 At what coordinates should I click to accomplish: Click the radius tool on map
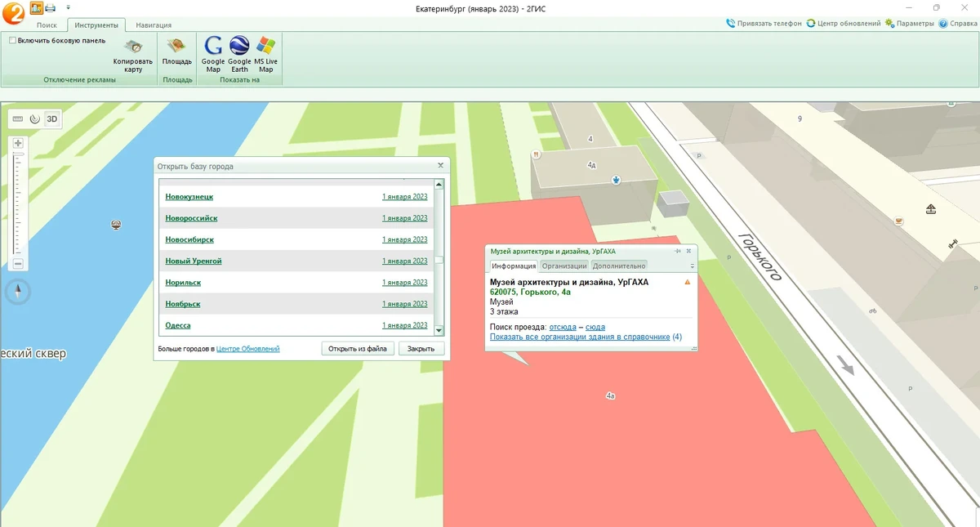tap(34, 119)
